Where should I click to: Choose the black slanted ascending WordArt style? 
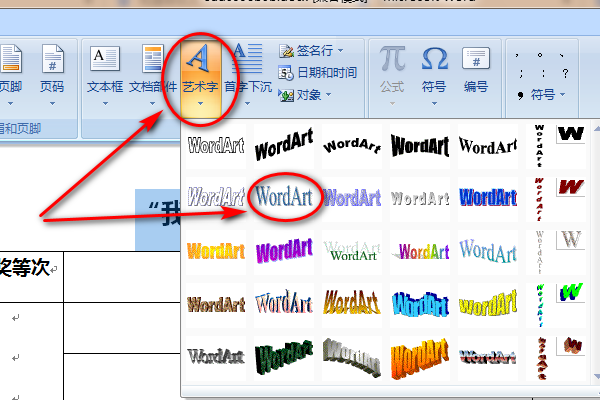point(284,146)
